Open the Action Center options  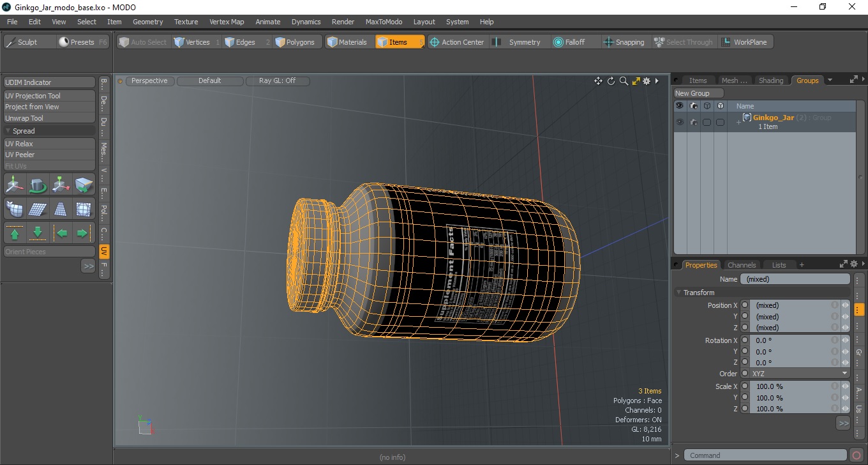click(458, 42)
